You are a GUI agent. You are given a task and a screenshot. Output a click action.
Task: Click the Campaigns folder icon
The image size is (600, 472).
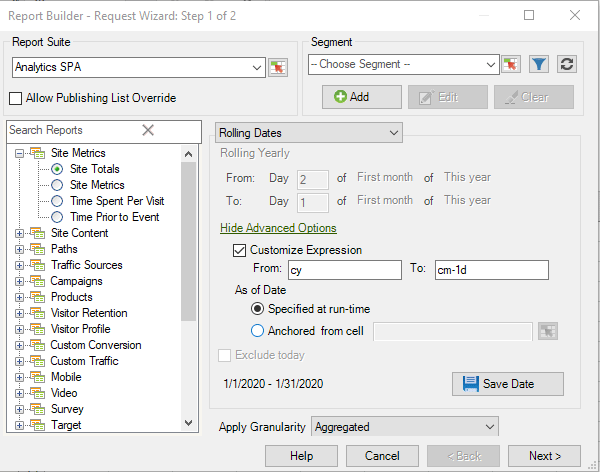pyautogui.click(x=38, y=281)
